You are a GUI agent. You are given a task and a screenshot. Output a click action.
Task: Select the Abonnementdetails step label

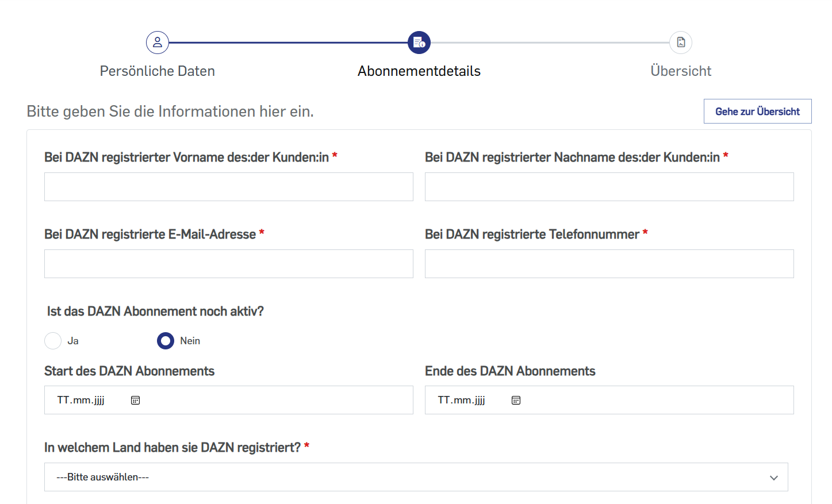coord(419,71)
